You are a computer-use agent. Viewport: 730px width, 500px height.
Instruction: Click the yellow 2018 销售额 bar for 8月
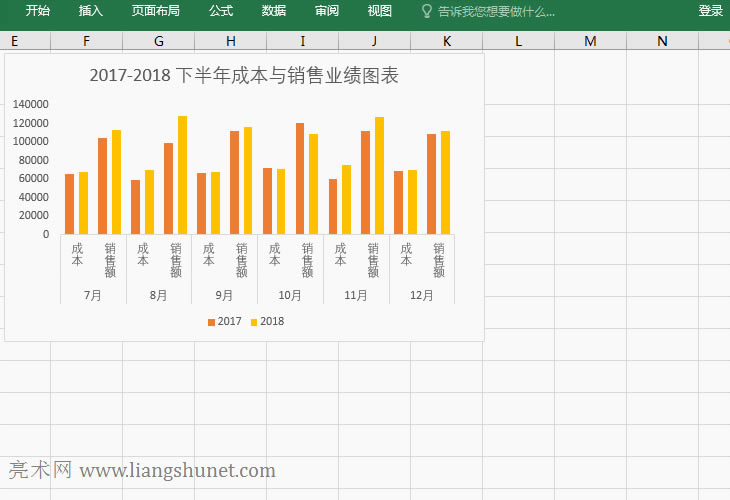(182, 175)
